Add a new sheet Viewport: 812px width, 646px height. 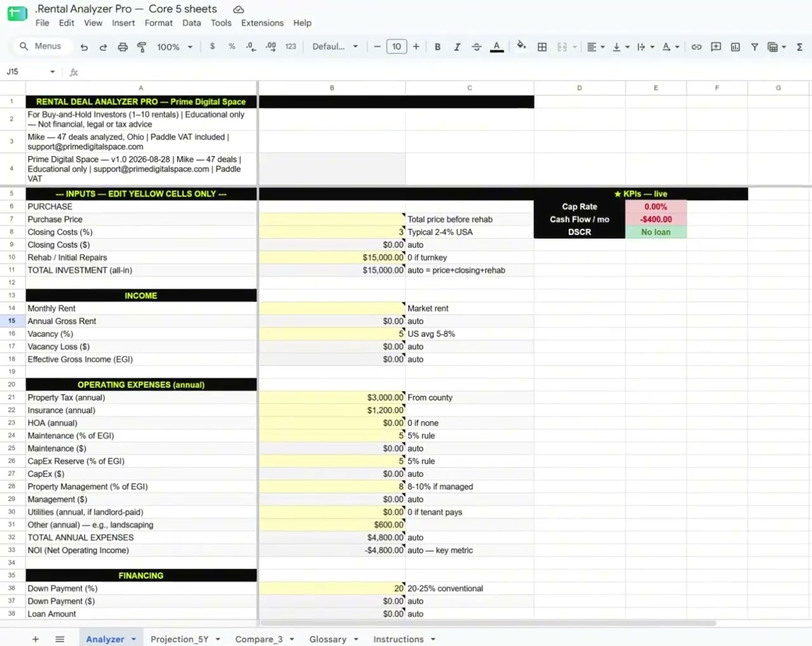coord(36,639)
